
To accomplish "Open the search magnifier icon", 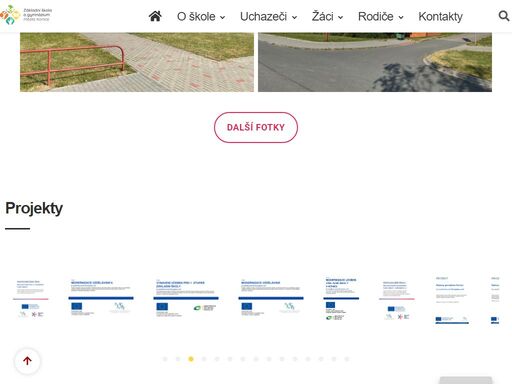I will coord(504,16).
